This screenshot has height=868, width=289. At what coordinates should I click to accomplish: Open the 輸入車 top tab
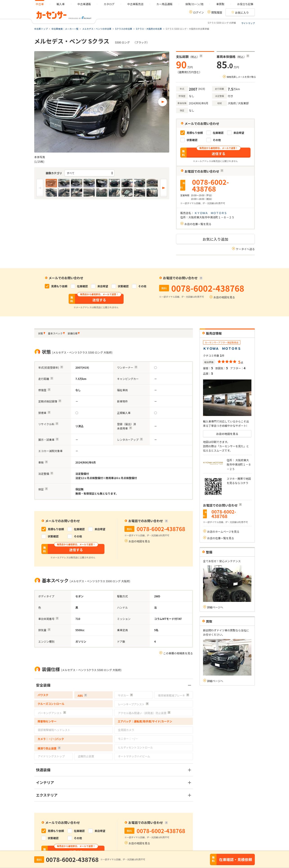[x=61, y=4]
